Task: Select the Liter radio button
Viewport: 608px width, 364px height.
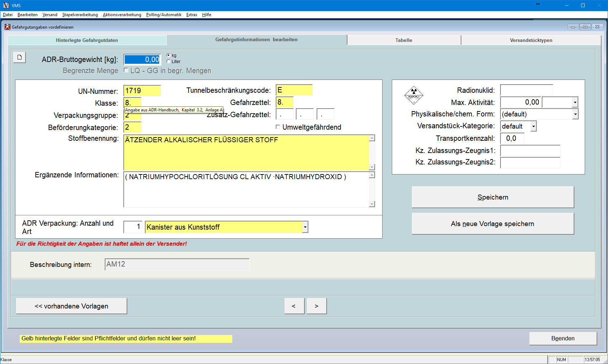Action: (x=168, y=61)
